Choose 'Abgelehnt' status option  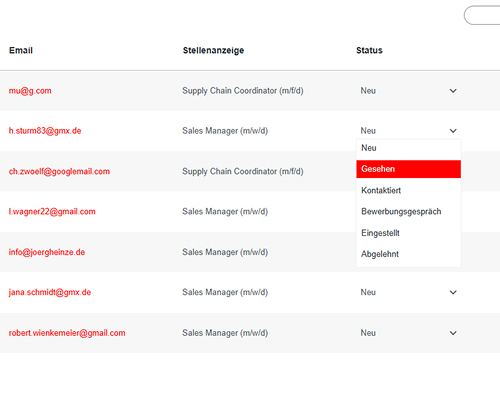[408, 254]
